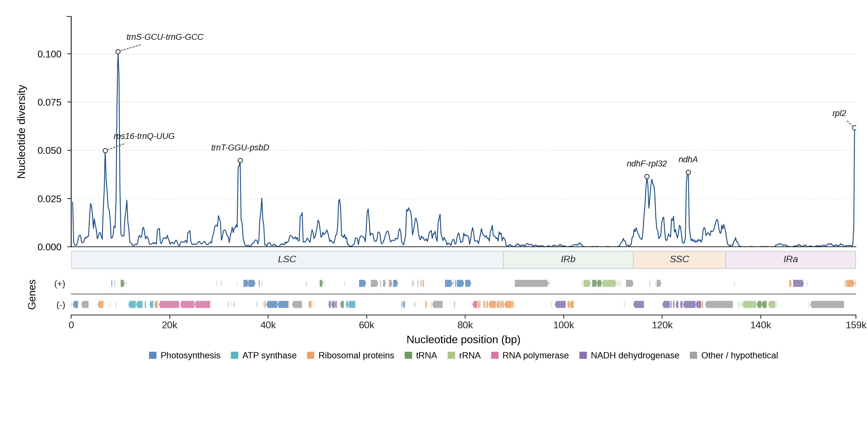Click the 80k x-axis tick label
This screenshot has width=868, height=422.
[x=465, y=325]
